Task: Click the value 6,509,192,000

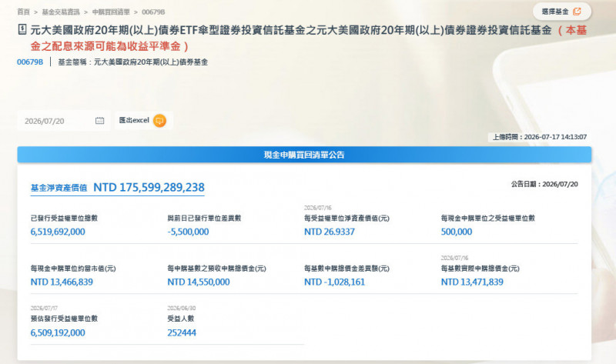Action: point(58,332)
